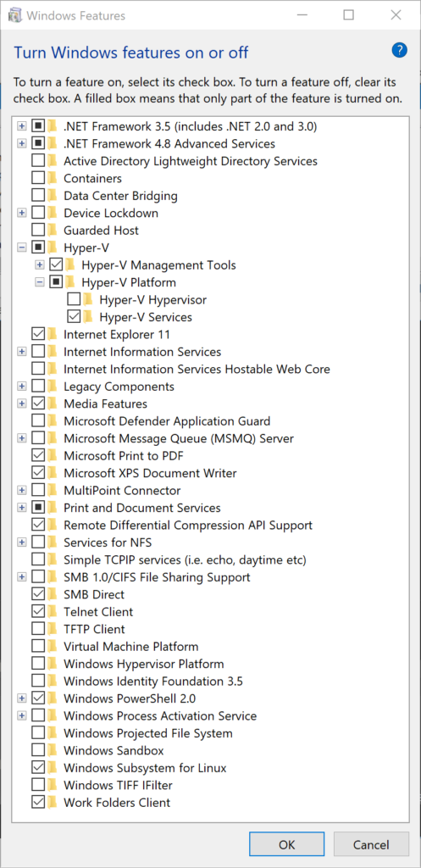This screenshot has height=868, width=421.
Task: Expand Hyper-V Management Tools node
Action: click(x=39, y=265)
